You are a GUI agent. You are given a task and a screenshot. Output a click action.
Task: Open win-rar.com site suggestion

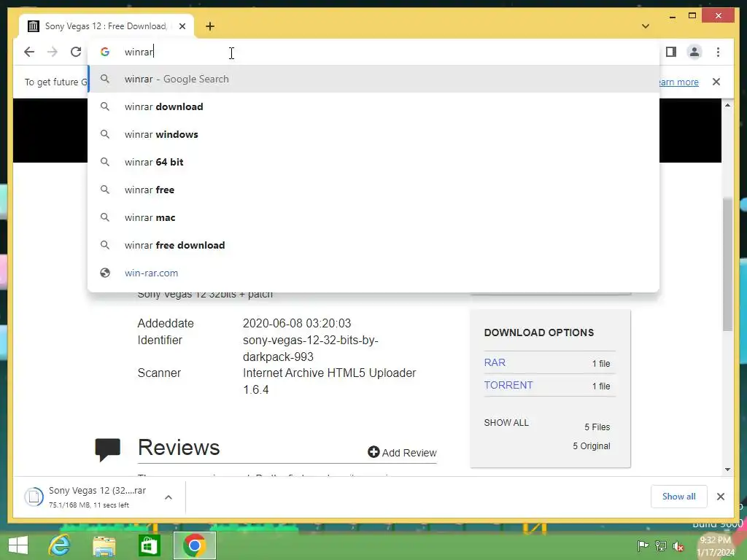[x=374, y=273]
